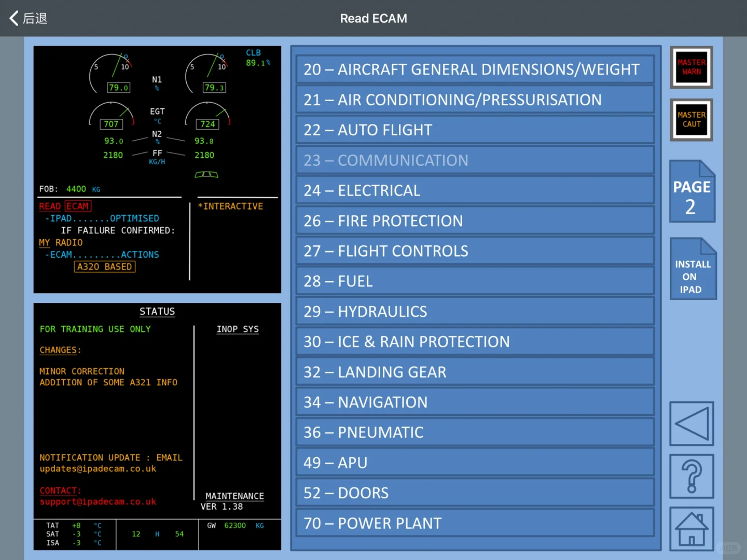
Task: Open 29 – HYDRAULICS chapter
Action: pyautogui.click(x=475, y=311)
